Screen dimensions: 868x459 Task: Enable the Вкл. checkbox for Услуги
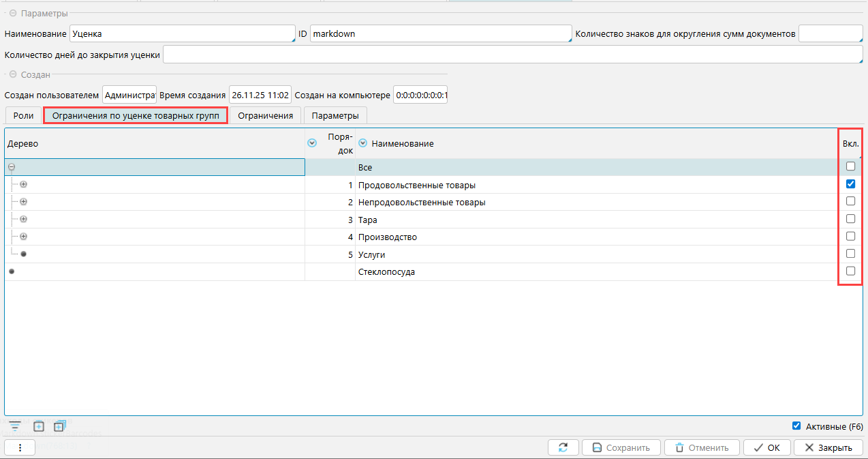tap(850, 254)
